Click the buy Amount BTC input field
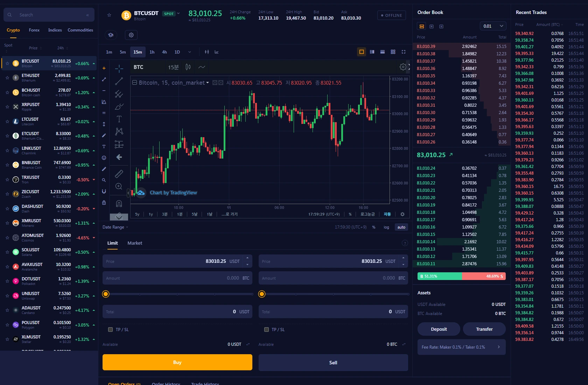588x385 pixels. click(177, 278)
